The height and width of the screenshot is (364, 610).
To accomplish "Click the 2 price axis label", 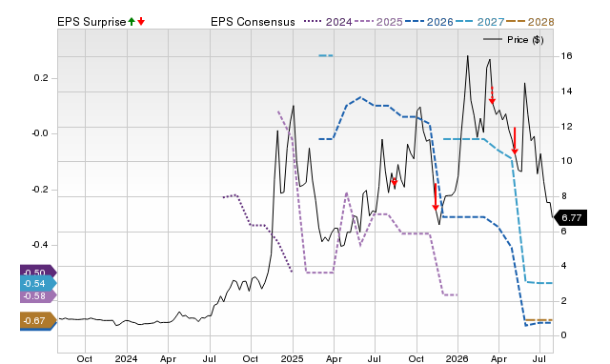I will pyautogui.click(x=563, y=300).
